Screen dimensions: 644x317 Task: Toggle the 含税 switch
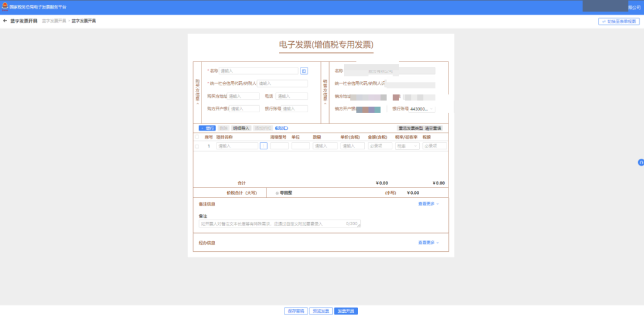281,128
